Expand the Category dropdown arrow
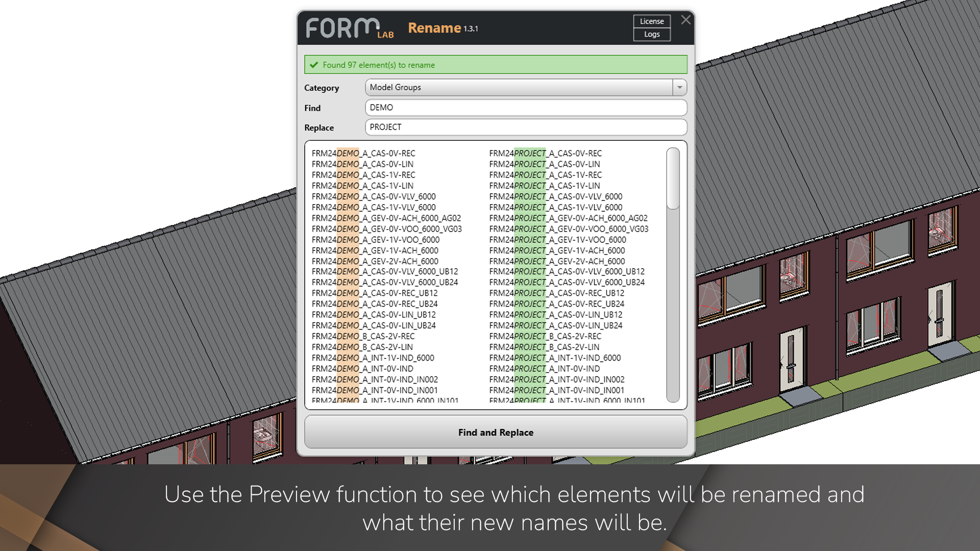 [x=679, y=87]
